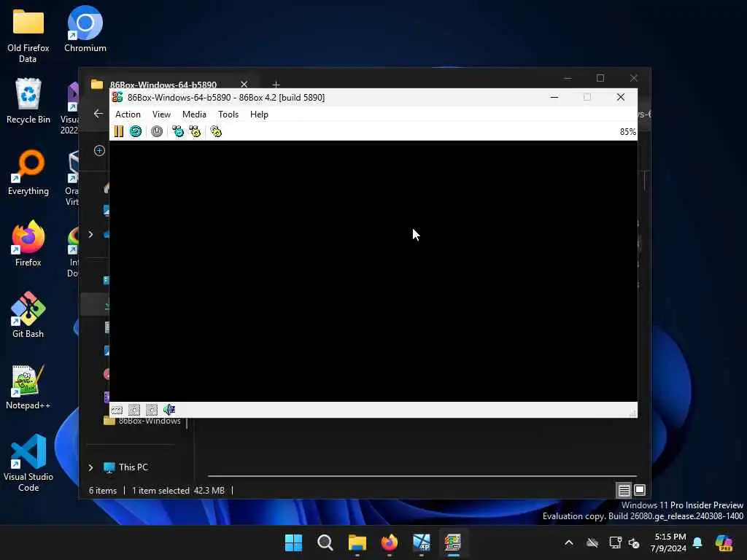Image resolution: width=747 pixels, height=560 pixels.
Task: Click the first floppy drive status icon
Action: tap(134, 410)
